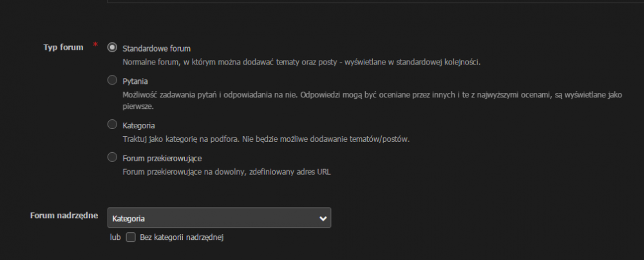Pick the "Forum przekierowujące" radio button
The height and width of the screenshot is (260, 644).
coord(113,157)
